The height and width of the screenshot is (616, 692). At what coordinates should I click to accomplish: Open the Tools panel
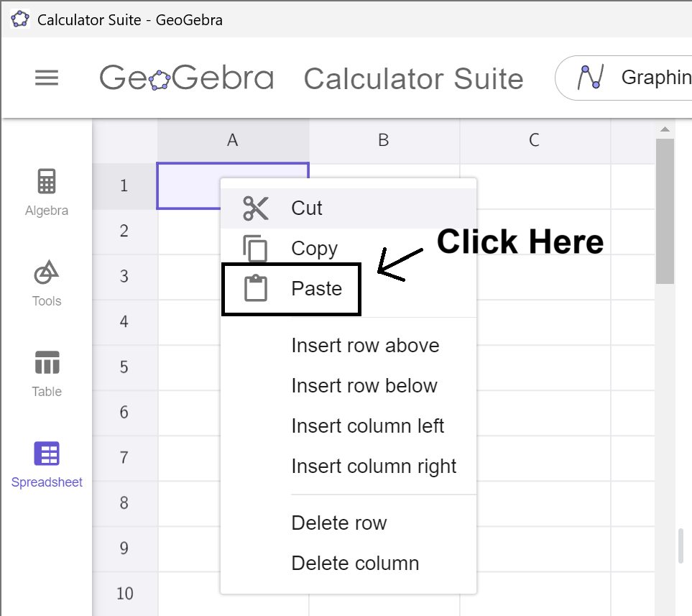(x=46, y=283)
